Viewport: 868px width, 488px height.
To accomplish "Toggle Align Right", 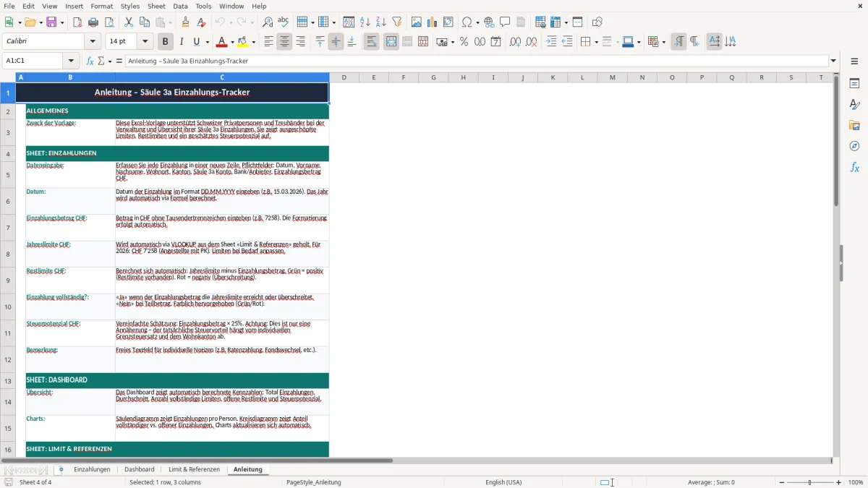I will (x=300, y=42).
